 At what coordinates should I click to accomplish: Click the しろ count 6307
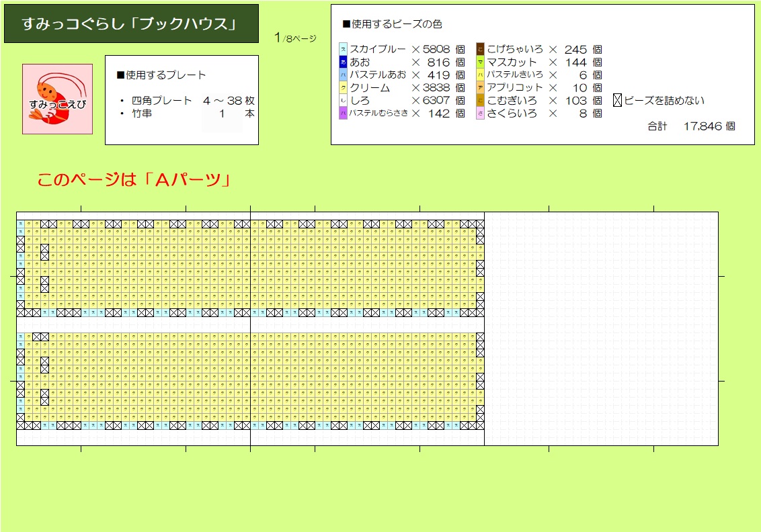436,100
